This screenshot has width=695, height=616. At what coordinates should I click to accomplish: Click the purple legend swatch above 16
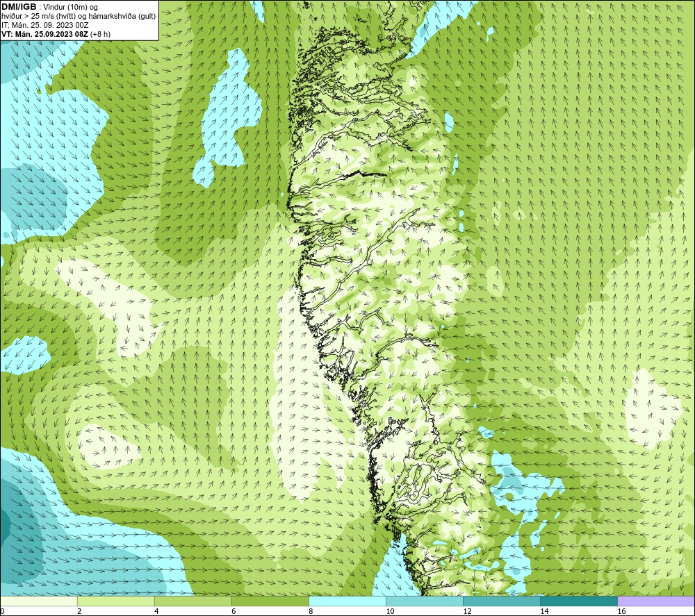656,601
